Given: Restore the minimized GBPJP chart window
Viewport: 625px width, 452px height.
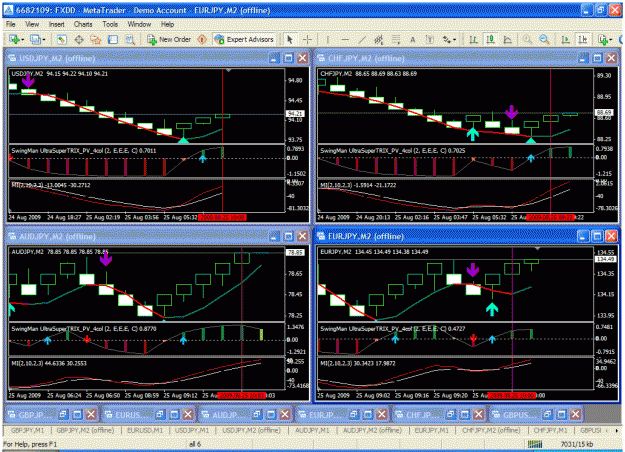Looking at the screenshot, I should [63, 415].
